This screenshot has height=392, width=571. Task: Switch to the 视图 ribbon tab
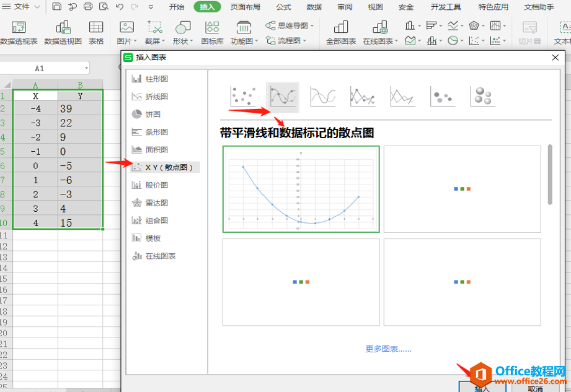376,7
